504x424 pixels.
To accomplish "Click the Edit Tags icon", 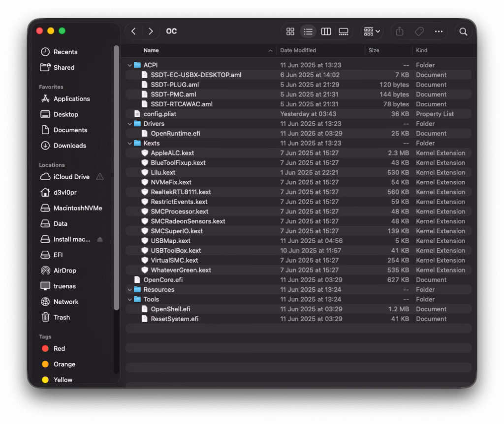I will point(419,31).
